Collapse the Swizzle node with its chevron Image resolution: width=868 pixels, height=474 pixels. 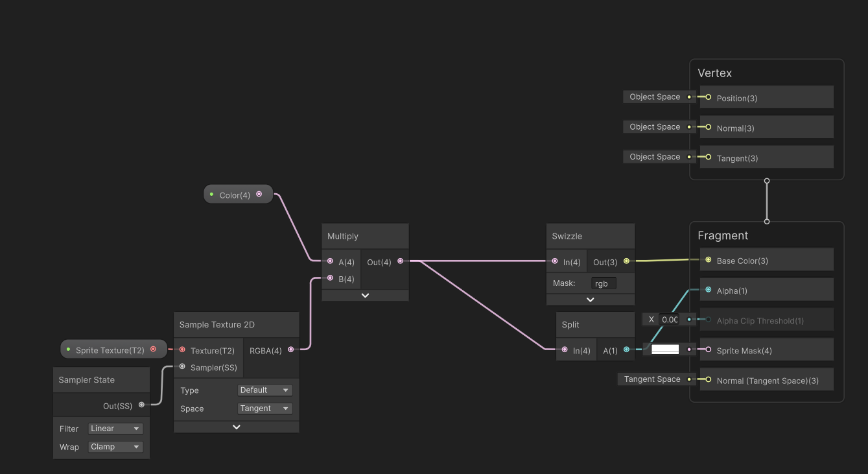tap(590, 299)
